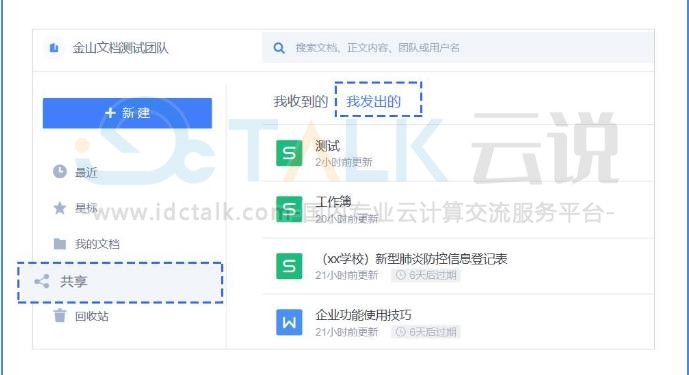
Task: Open (xx学校) 新型肺炎防控信息登记表 document
Action: (x=412, y=258)
